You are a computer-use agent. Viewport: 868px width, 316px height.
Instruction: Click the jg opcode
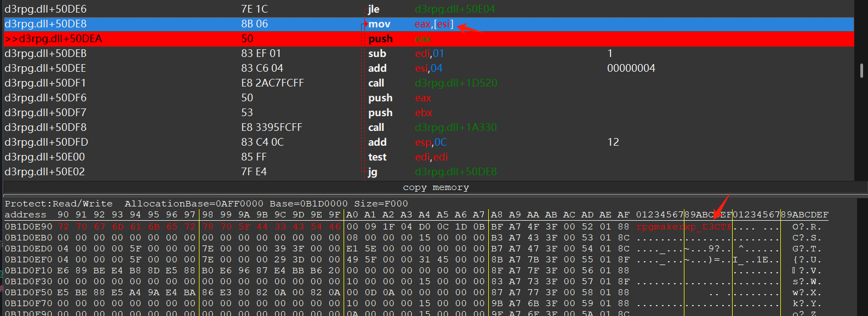tap(373, 173)
